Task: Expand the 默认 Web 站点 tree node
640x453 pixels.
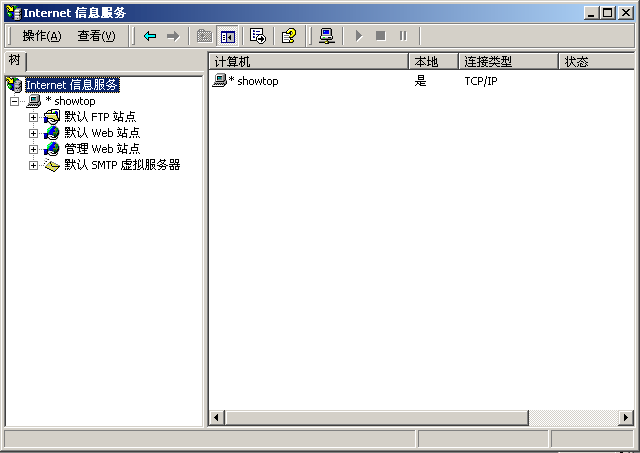Action: click(x=33, y=133)
